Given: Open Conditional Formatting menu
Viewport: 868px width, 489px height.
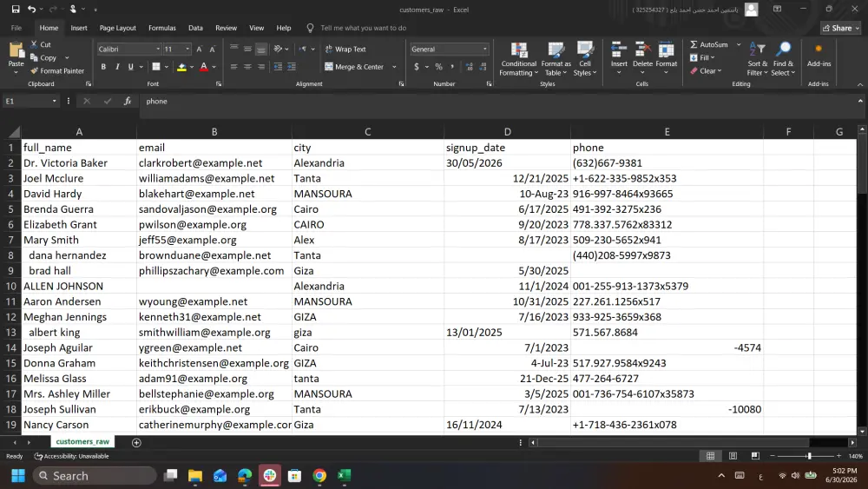Looking at the screenshot, I should click(519, 59).
